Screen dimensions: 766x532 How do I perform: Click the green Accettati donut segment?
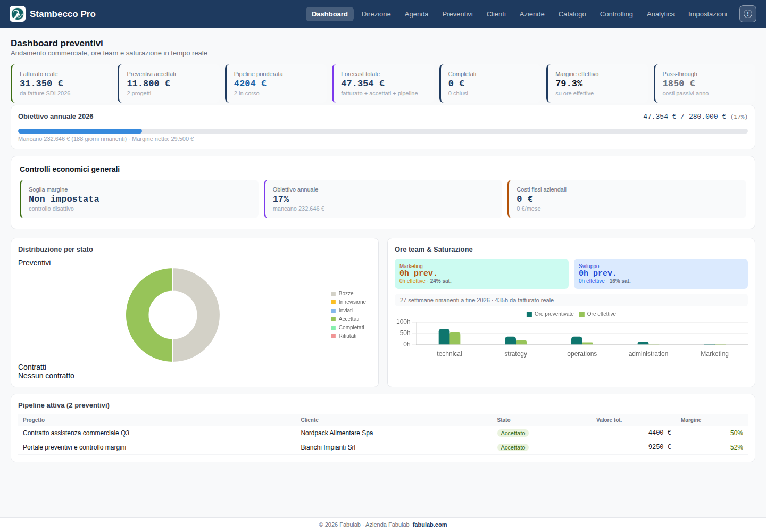point(137,315)
